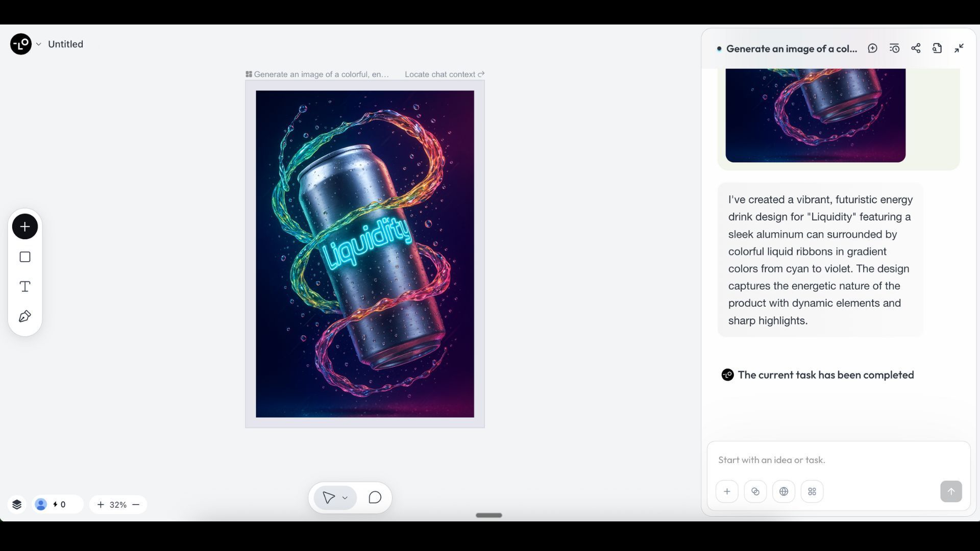
Task: Open the comment bubble tool
Action: 375,497
